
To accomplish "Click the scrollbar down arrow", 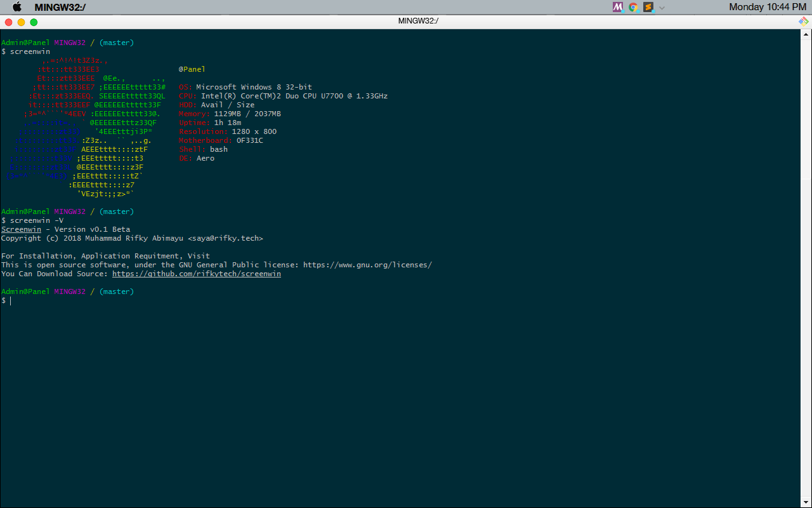I will tap(807, 502).
